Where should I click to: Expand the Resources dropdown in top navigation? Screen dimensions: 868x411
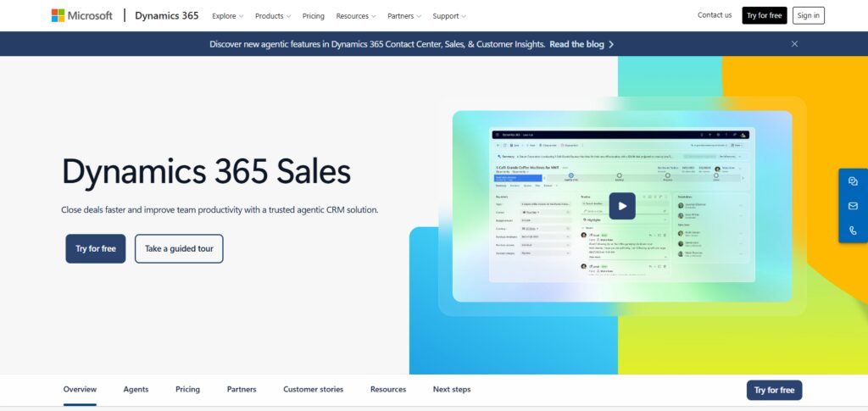pyautogui.click(x=356, y=16)
